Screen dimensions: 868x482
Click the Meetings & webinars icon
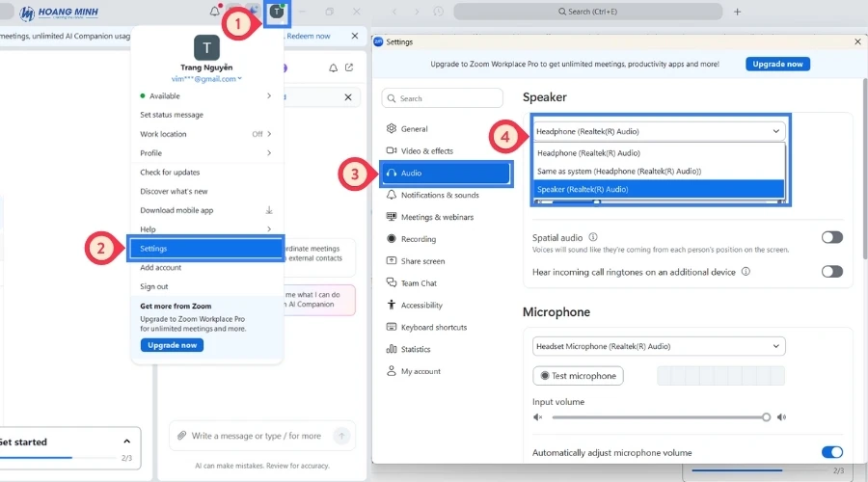pyautogui.click(x=392, y=217)
